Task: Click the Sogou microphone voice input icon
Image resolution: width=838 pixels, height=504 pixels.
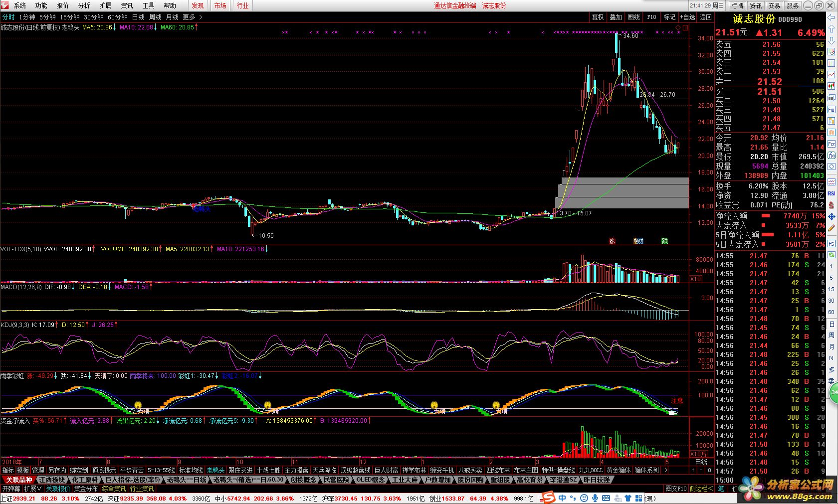Action: coord(595,498)
